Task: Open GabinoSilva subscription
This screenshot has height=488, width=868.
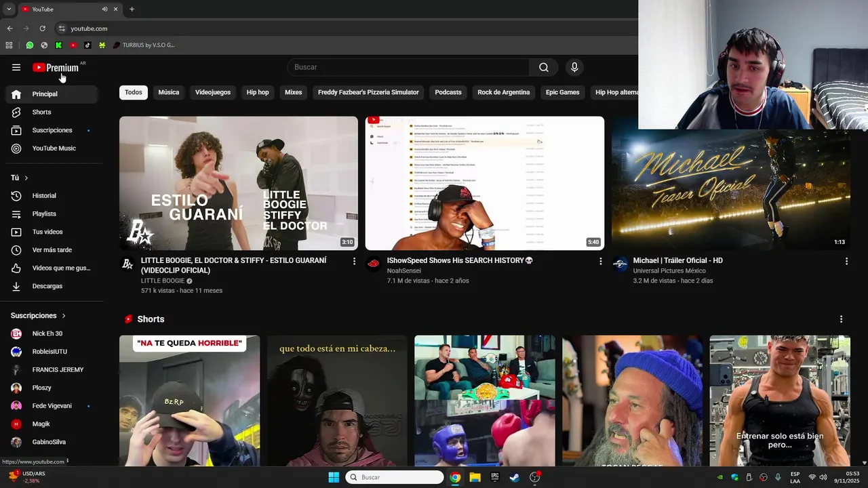Action: [52, 442]
